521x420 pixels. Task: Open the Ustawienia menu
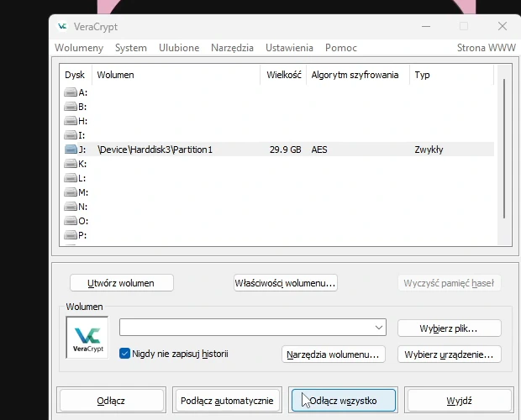pyautogui.click(x=289, y=48)
